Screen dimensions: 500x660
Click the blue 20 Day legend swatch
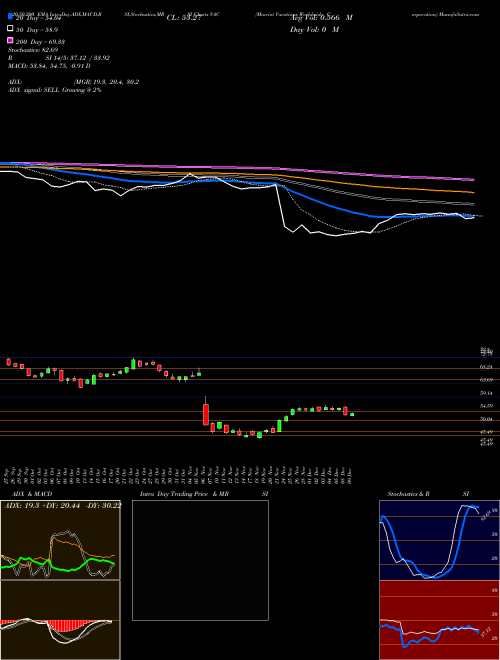coord(10,17)
